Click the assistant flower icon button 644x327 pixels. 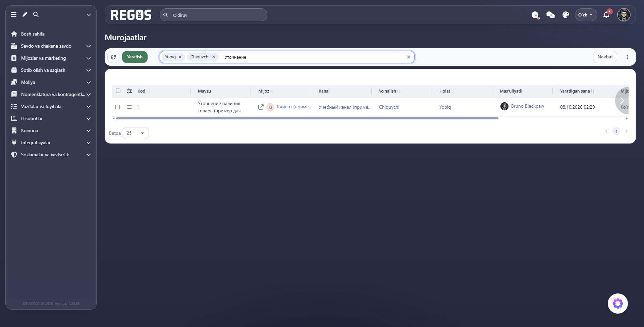[x=618, y=304]
